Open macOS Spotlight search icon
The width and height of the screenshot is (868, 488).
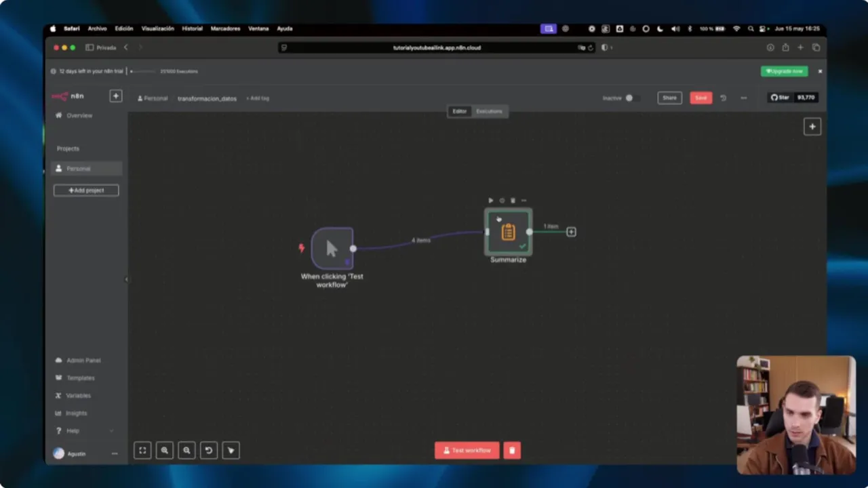[751, 28]
